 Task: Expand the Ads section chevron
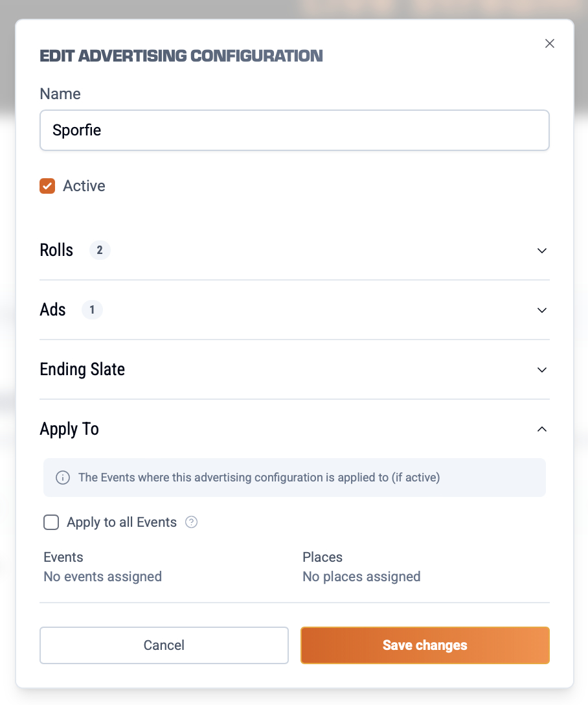(542, 310)
